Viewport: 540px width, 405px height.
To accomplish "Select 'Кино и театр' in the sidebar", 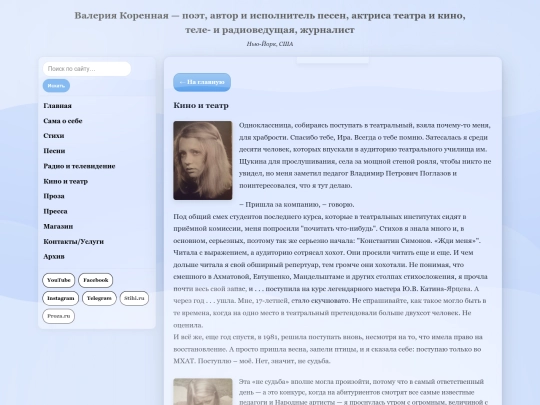I will (65, 181).
